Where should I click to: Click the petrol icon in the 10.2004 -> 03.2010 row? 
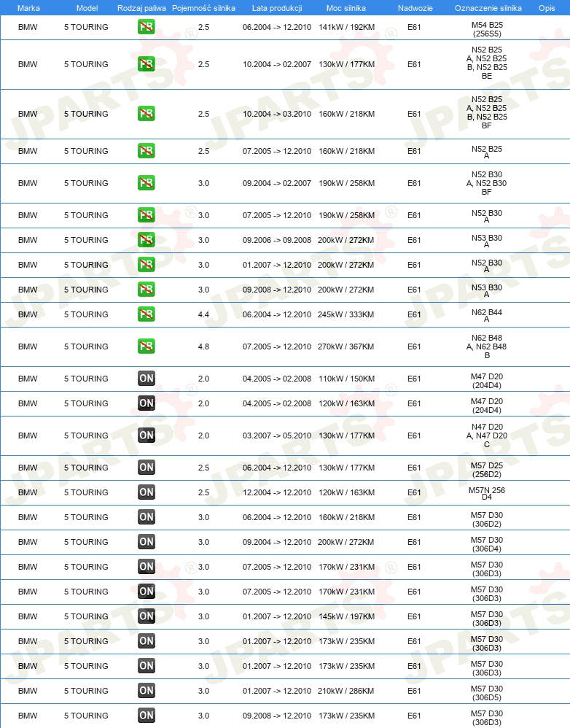pos(146,114)
